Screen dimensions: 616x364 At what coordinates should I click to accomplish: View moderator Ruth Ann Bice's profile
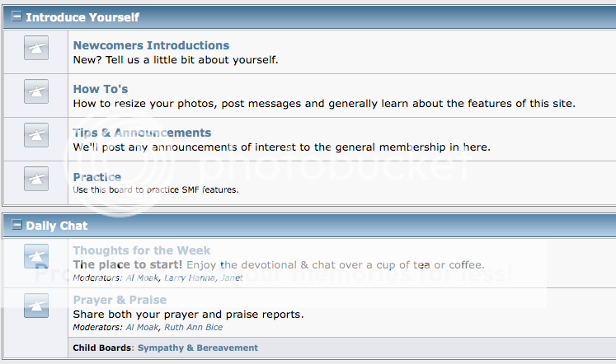(x=193, y=327)
